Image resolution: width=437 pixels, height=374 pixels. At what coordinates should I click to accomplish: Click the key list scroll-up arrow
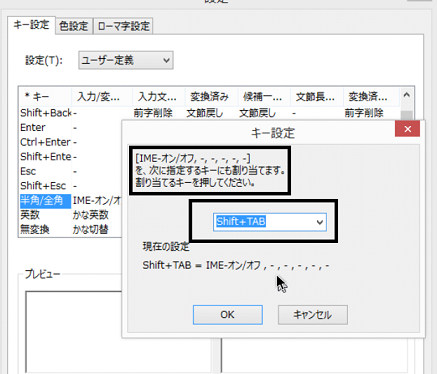point(406,95)
